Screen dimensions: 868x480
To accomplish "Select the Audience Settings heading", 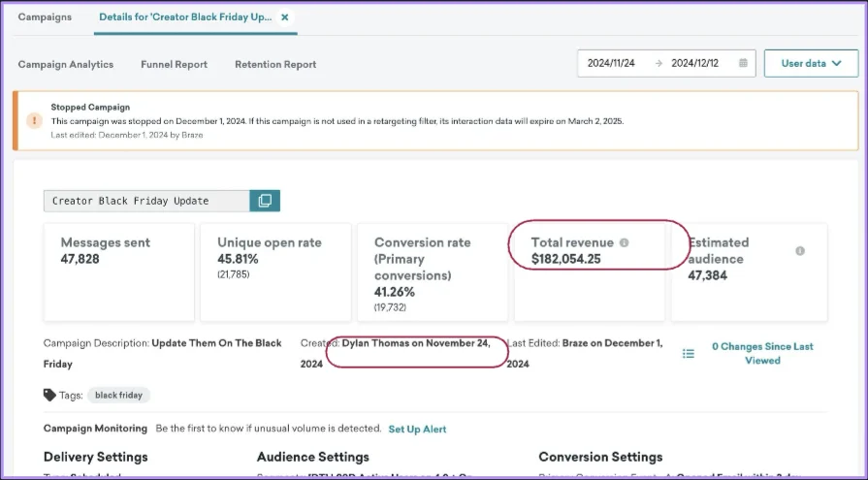I will tap(312, 457).
